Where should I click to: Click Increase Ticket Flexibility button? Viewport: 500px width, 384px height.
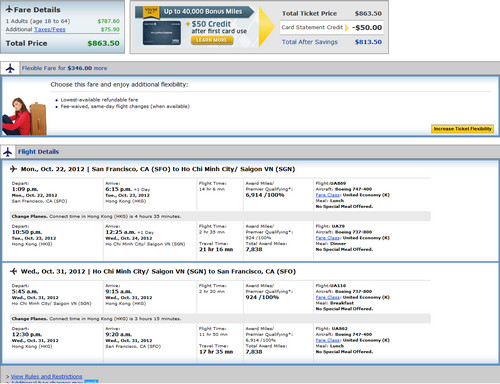tap(462, 129)
